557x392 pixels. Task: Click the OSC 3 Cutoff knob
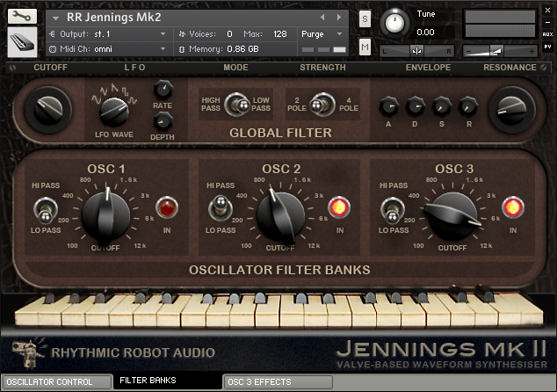click(452, 215)
